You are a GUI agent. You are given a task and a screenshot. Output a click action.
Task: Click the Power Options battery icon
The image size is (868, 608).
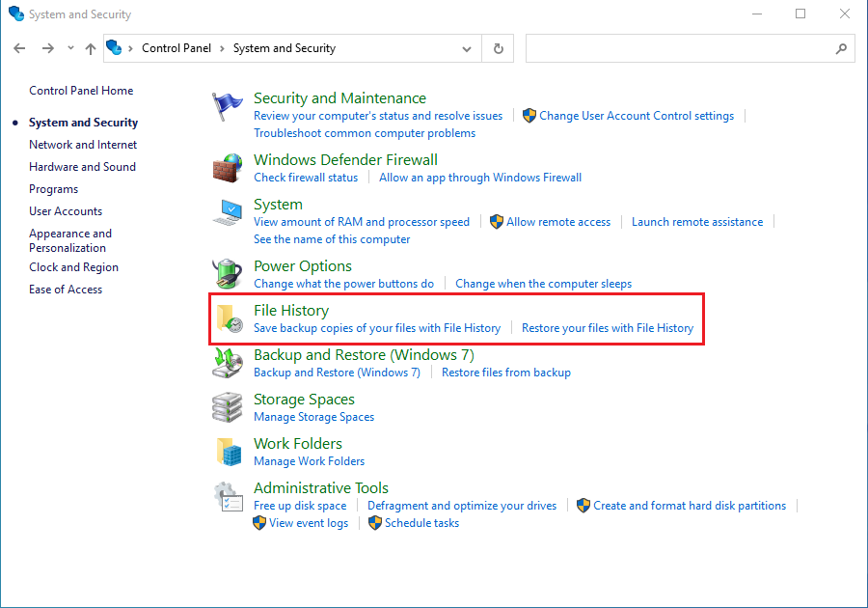pyautogui.click(x=228, y=273)
